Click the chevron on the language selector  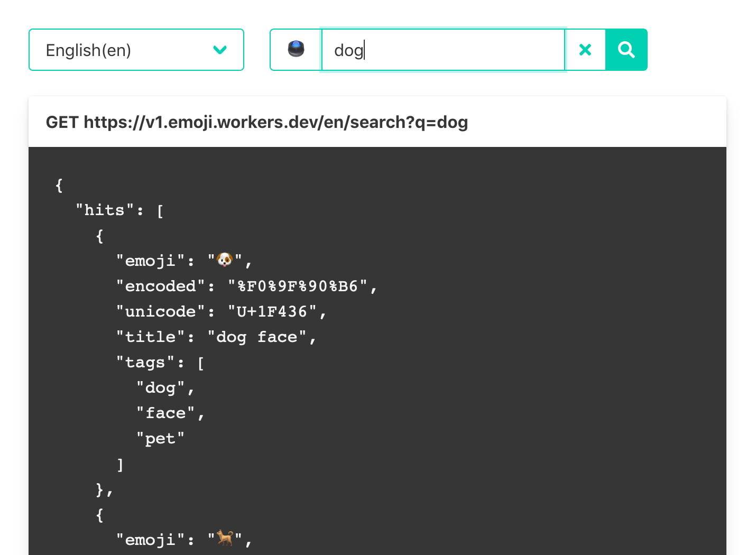(x=219, y=50)
